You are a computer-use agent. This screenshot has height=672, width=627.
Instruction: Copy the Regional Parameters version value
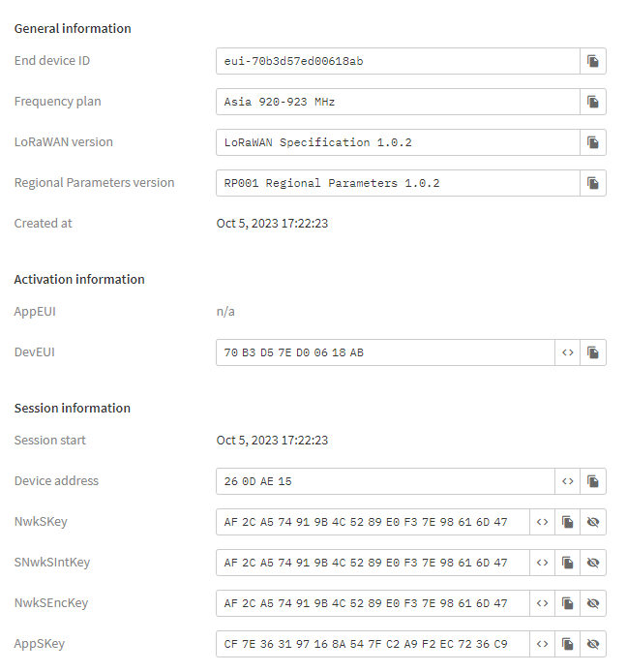[x=593, y=183]
